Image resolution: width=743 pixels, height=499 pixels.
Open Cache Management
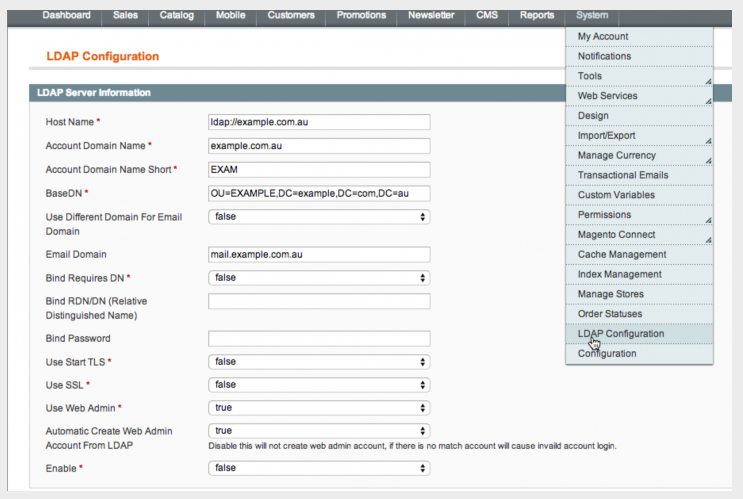639,255
